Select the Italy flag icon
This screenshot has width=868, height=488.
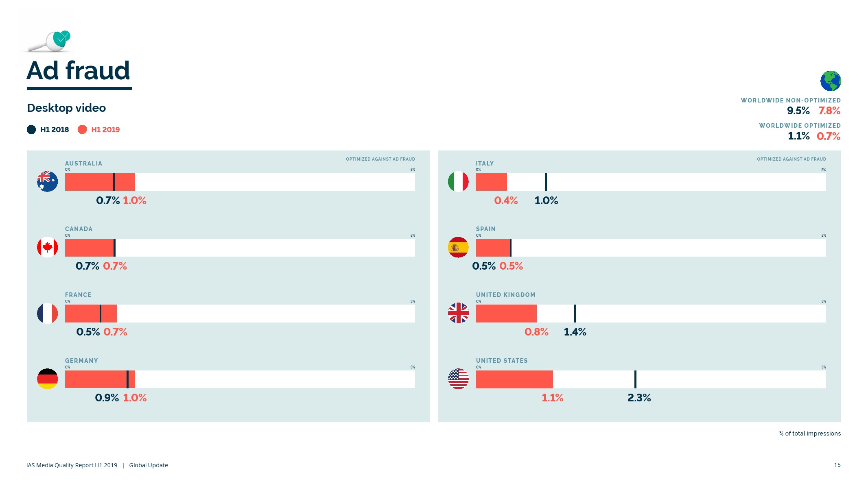[458, 181]
